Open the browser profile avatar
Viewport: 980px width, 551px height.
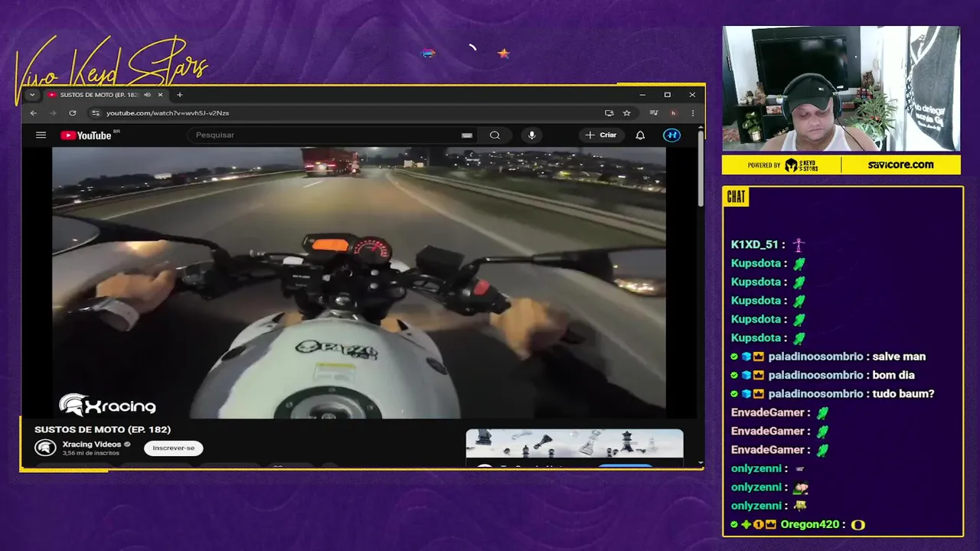(x=673, y=112)
